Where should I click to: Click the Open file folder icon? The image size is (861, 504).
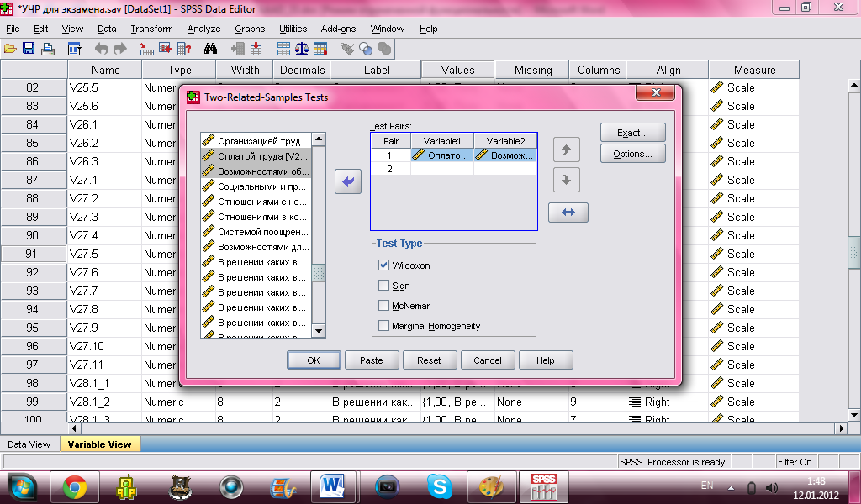pos(10,49)
